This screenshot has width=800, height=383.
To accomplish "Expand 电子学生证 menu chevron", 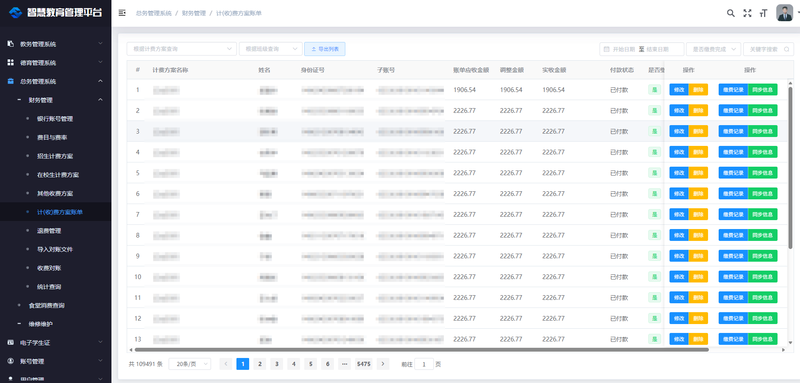I will 101,342.
